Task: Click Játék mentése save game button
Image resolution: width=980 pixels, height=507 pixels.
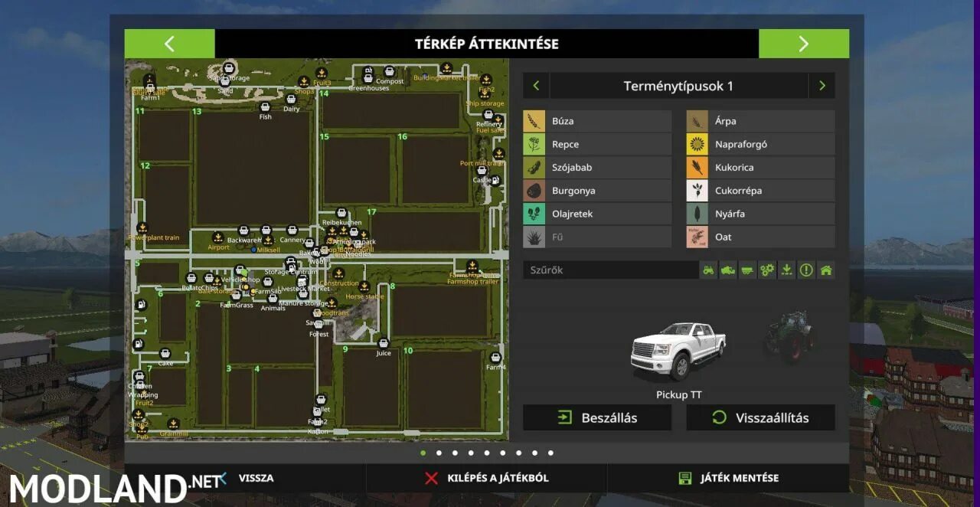Action: pos(728,478)
